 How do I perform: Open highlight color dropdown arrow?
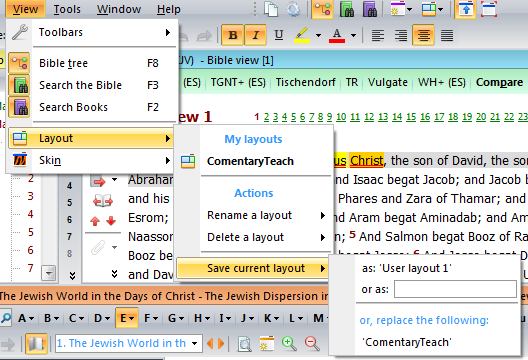[x=318, y=35]
